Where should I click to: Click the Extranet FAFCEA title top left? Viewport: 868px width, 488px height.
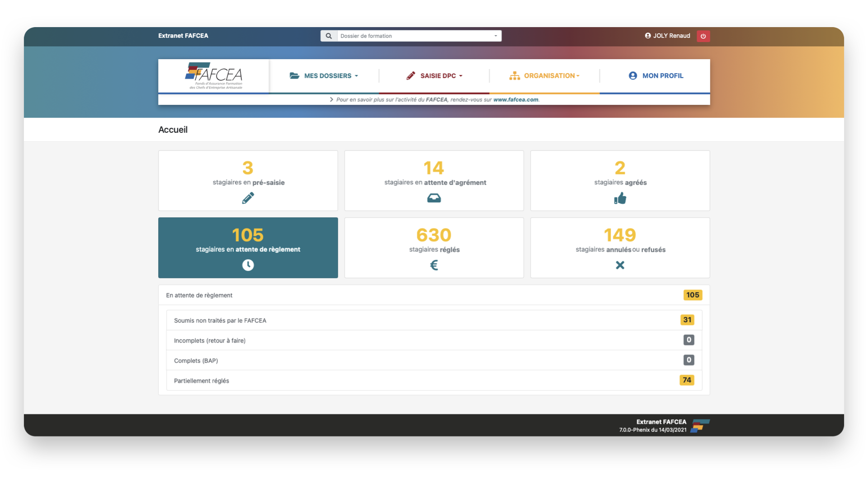pyautogui.click(x=183, y=36)
